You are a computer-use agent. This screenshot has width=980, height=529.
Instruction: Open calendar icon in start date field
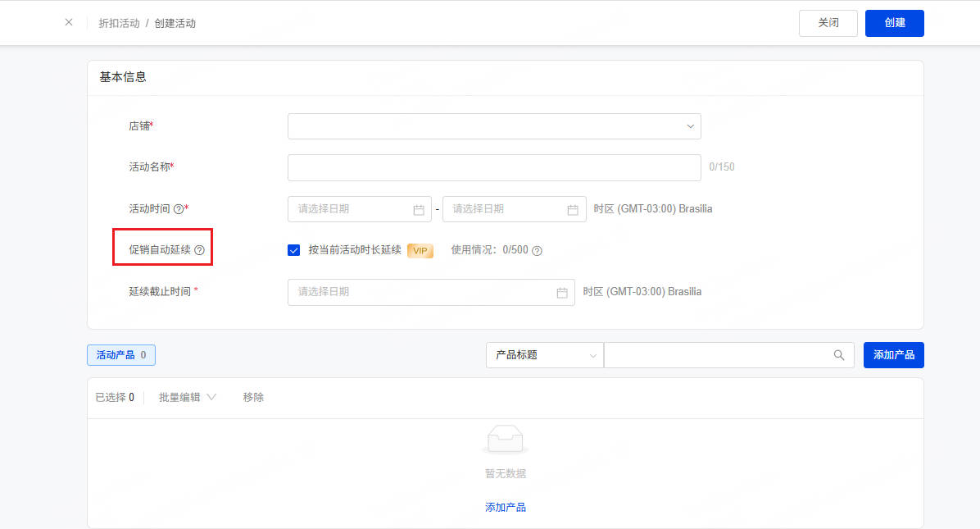click(x=419, y=209)
